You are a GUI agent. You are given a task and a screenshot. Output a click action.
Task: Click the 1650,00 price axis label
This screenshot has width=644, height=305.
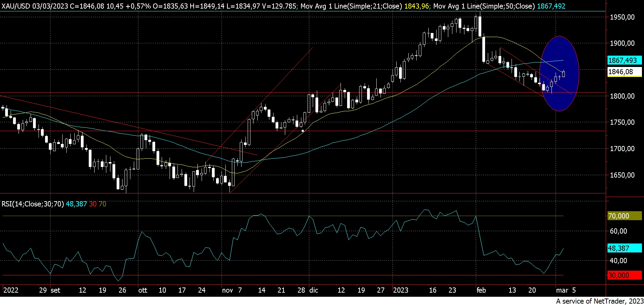(x=622, y=175)
